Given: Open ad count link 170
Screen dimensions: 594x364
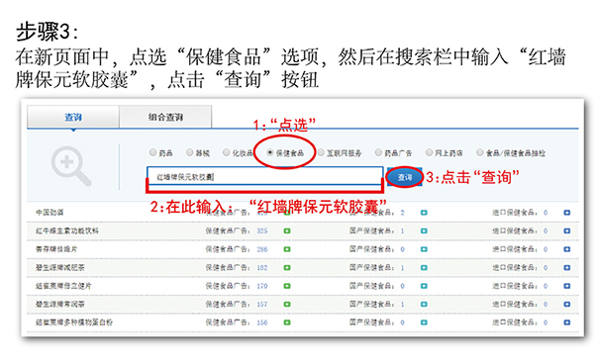Looking at the screenshot, I should 262,286.
